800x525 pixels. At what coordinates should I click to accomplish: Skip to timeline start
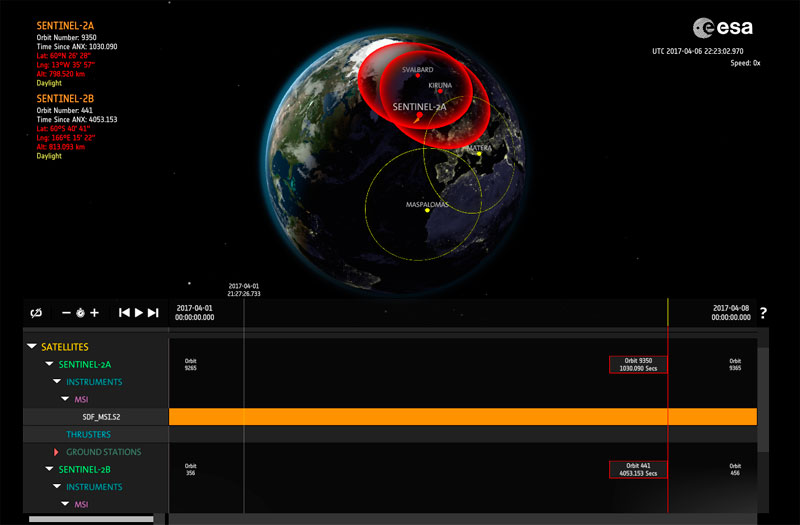coord(124,313)
